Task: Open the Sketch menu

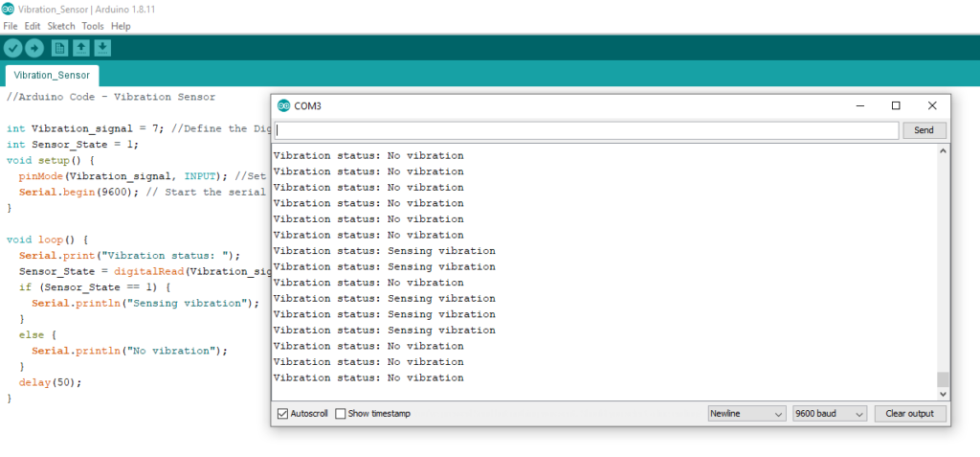Action: 61,26
